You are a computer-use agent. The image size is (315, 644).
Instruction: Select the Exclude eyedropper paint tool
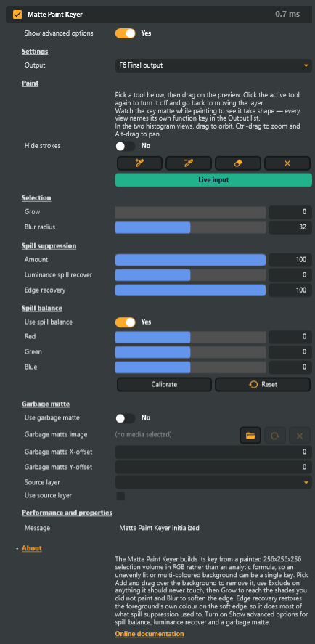[x=189, y=163]
